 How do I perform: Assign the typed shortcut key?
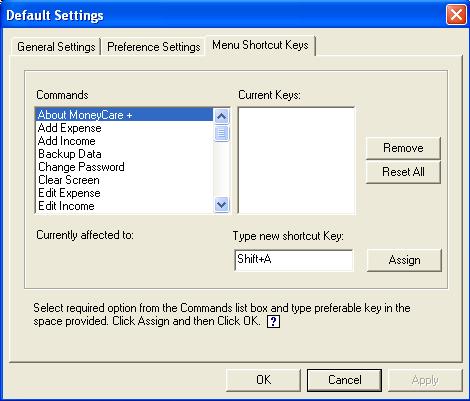[x=404, y=260]
